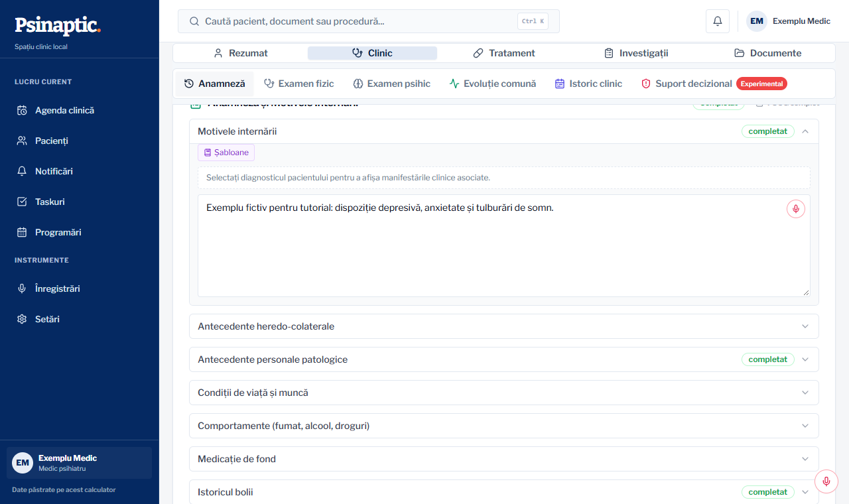849x504 pixels.
Task: Click the Programări calendar icon in the sidebar
Action: click(22, 232)
